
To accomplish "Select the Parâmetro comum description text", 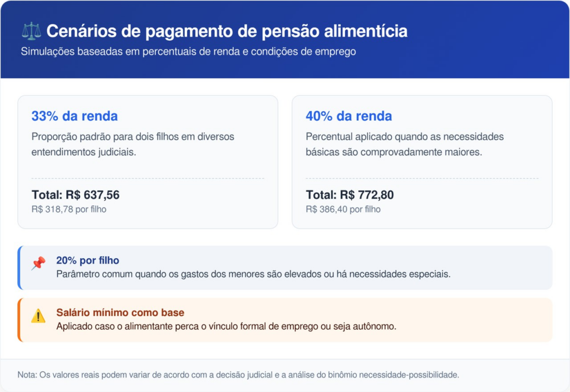I will click(x=253, y=274).
